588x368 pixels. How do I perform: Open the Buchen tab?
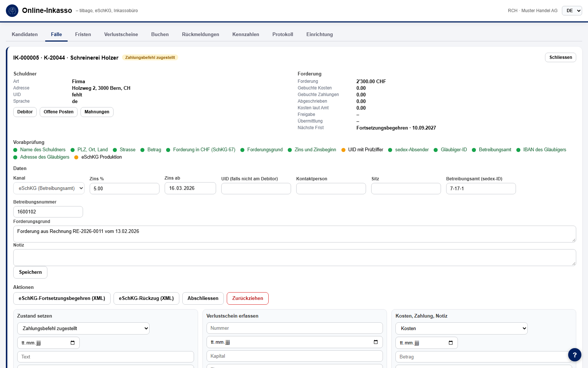click(160, 34)
